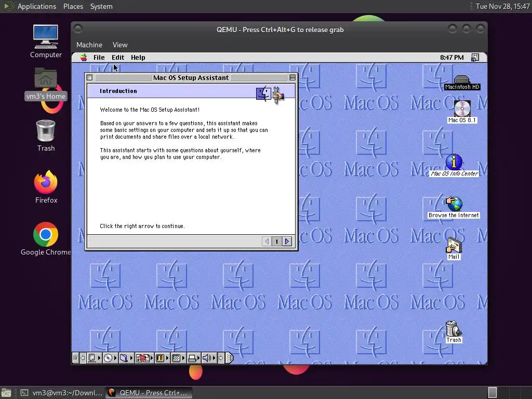The image size is (532, 399).
Task: Open the Remote Access control strip module
Action: coord(142,358)
